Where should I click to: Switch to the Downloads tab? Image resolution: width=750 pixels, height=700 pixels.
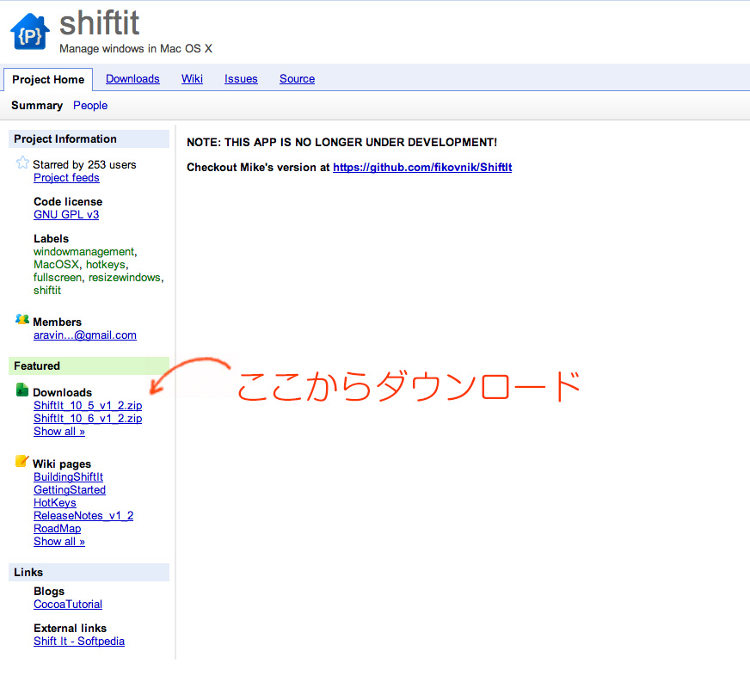pos(132,79)
